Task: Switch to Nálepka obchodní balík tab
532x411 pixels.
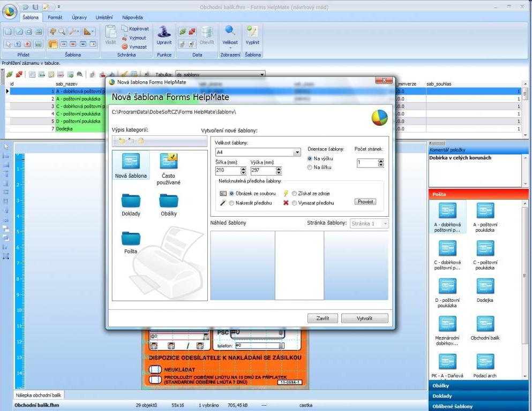Action: [x=39, y=395]
